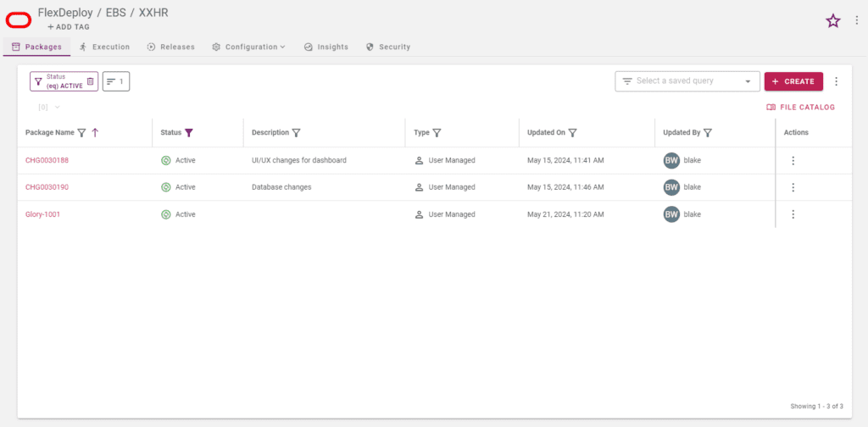Switch to the Releases tab
Screen dimensions: 868x427
(171, 47)
